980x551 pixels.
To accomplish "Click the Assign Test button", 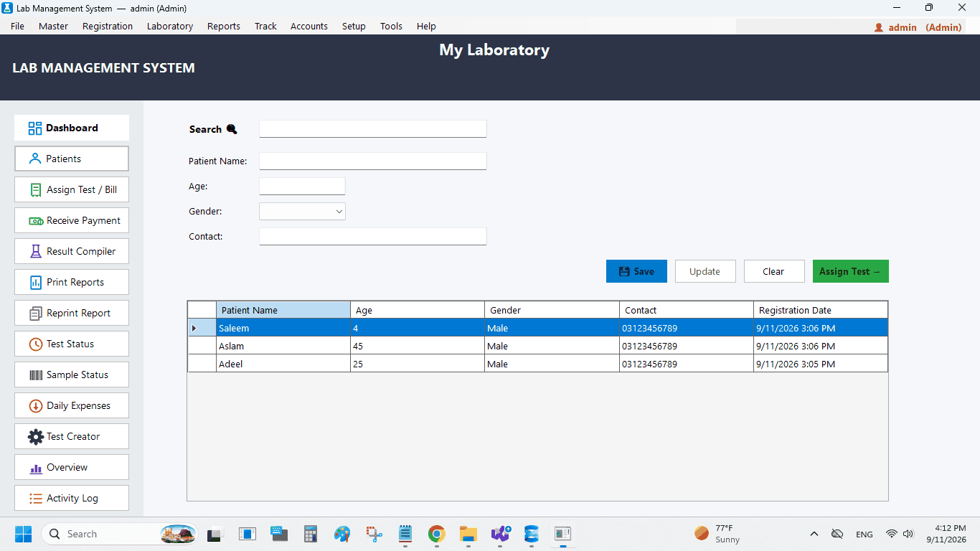I will (851, 271).
